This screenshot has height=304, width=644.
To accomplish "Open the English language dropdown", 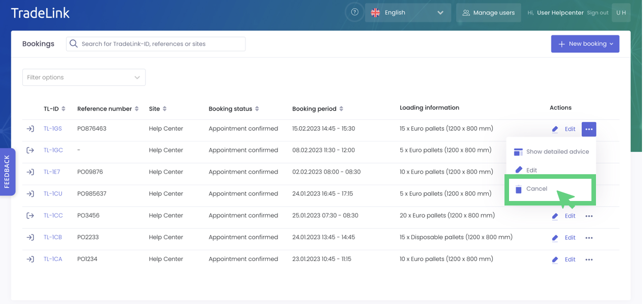I will coord(407,13).
